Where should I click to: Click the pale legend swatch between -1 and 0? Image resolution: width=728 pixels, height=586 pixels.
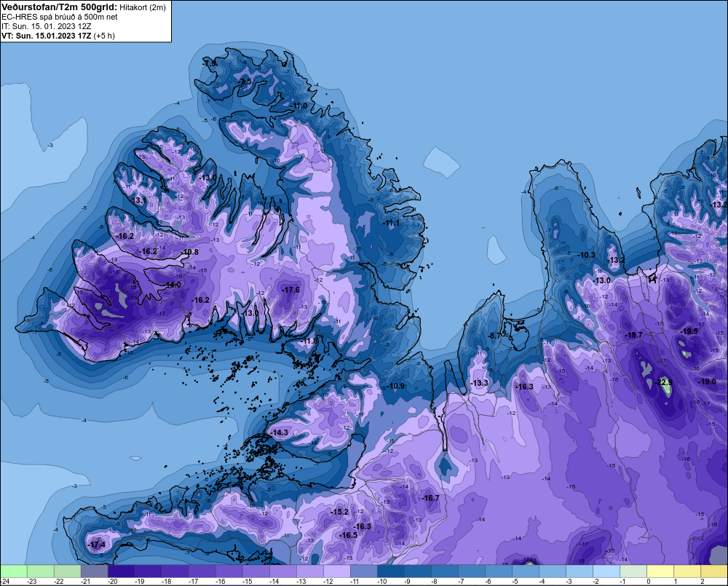(x=633, y=571)
